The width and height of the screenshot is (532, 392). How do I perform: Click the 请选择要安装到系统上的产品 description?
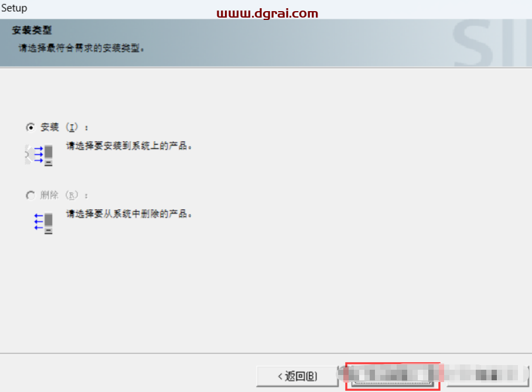pos(129,146)
